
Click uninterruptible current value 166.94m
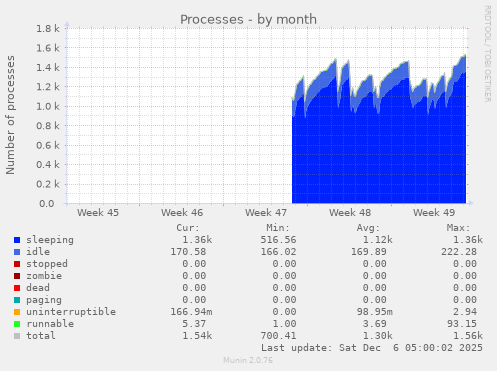point(191,312)
